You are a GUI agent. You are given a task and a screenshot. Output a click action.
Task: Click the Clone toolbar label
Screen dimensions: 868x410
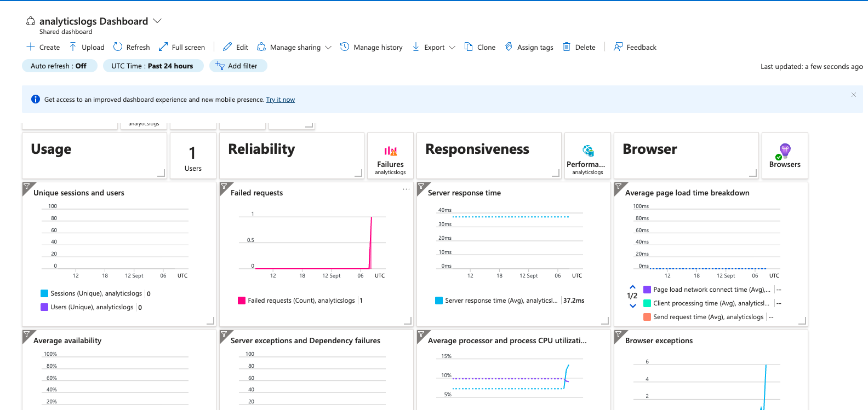click(x=486, y=48)
